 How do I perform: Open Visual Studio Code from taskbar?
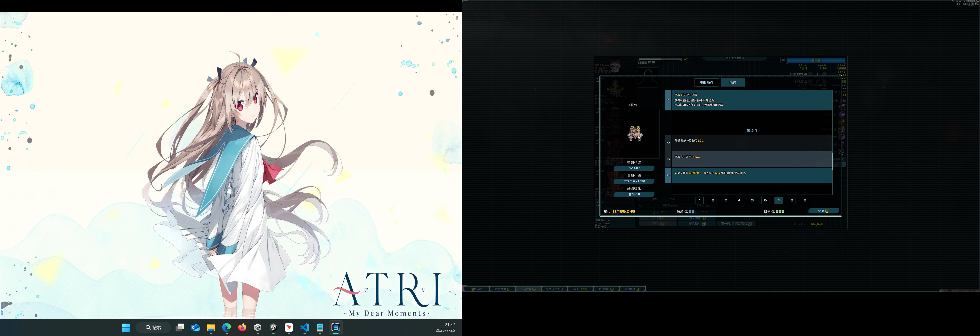(304, 327)
